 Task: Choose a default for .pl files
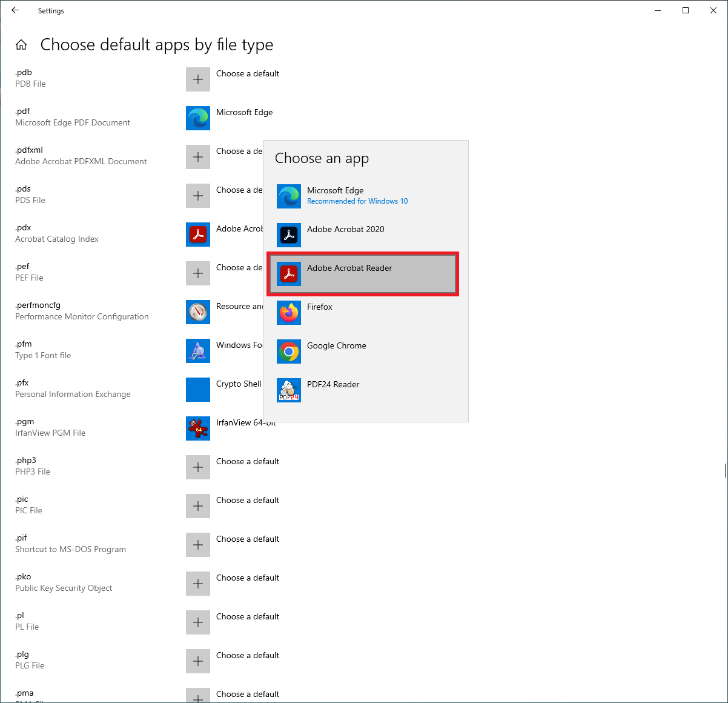[198, 622]
